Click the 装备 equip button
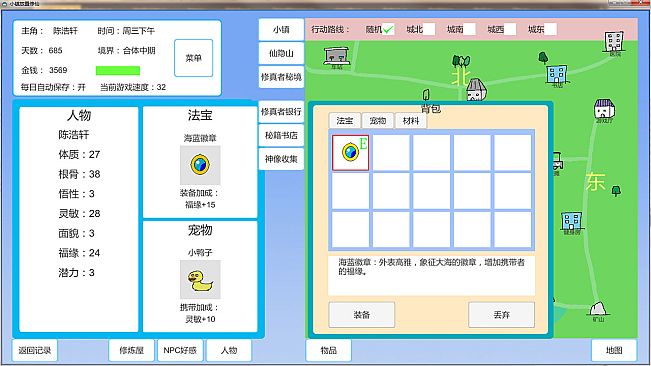The width and height of the screenshot is (651, 366). pos(362,315)
